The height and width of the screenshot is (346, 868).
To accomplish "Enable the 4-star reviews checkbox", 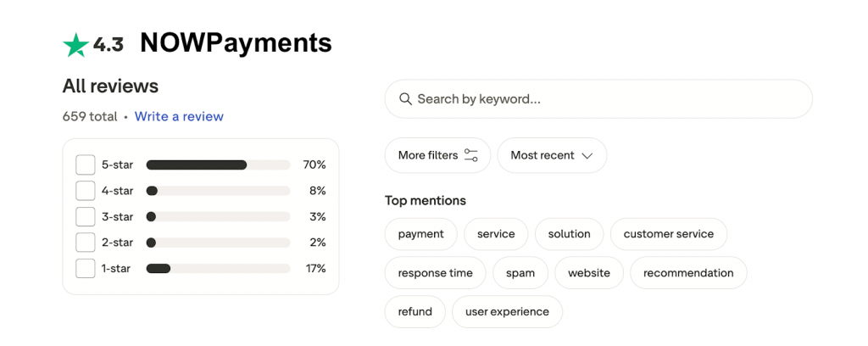I will click(85, 191).
